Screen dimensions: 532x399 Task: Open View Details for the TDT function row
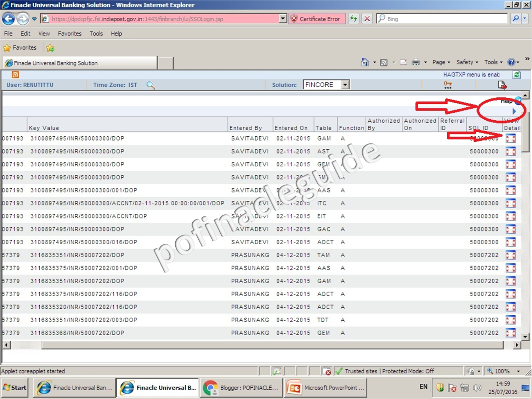(510, 320)
